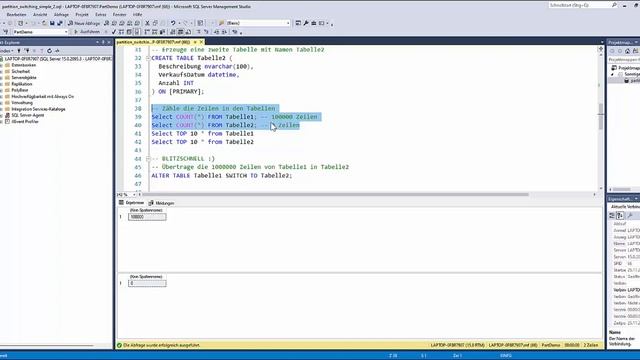The height and width of the screenshot is (360, 640).
Task: Click the alphabetical sort icon in Eigenschaften panel
Action: [620, 216]
